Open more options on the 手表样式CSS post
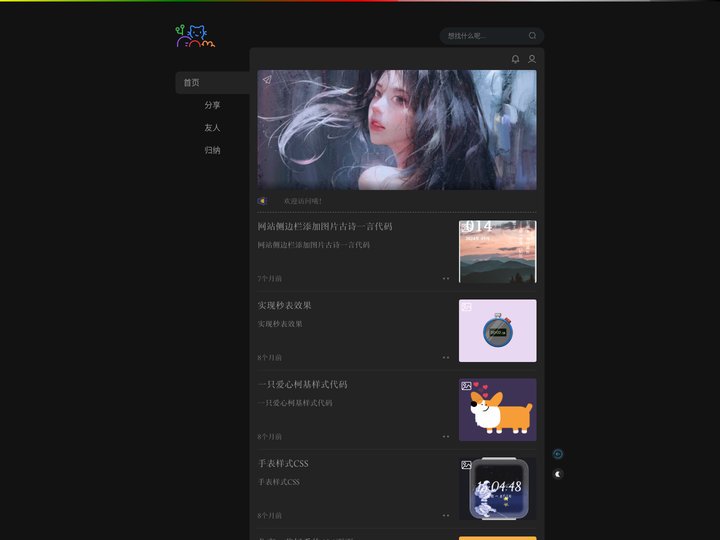 [x=446, y=515]
